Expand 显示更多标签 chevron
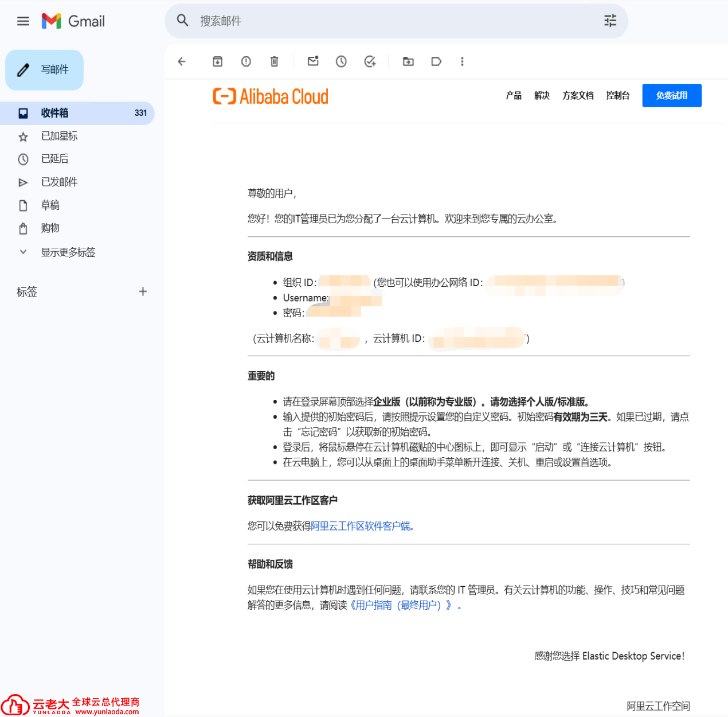Image resolution: width=728 pixels, height=717 pixels. pyautogui.click(x=23, y=252)
